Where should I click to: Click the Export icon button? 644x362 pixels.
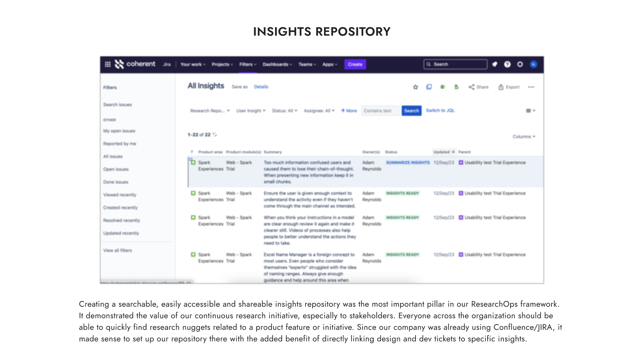click(501, 87)
